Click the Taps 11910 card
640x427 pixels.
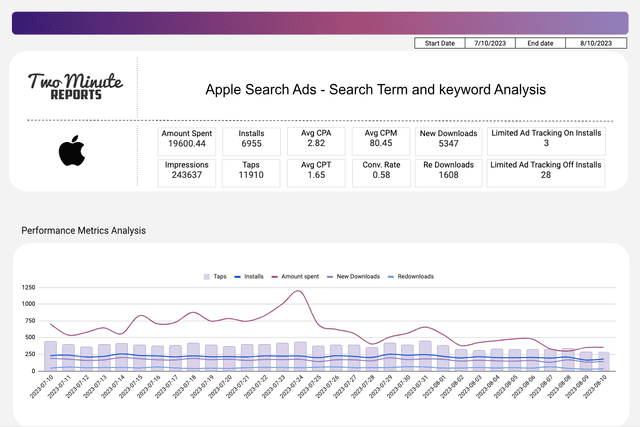click(x=251, y=173)
